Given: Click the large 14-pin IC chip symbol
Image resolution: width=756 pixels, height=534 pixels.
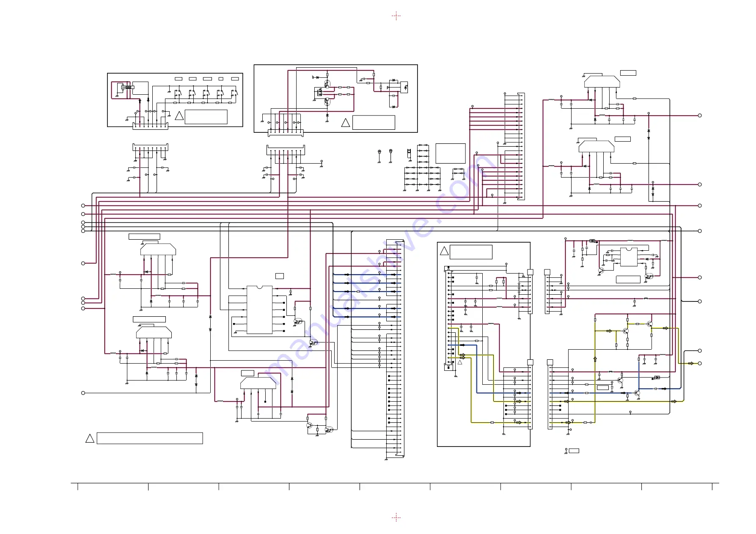Looking at the screenshot, I should click(259, 310).
